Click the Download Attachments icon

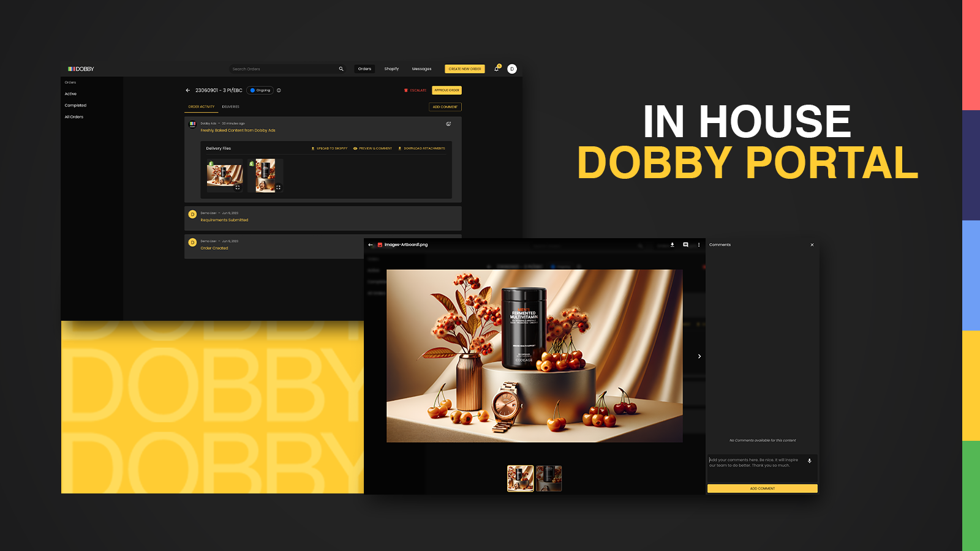point(399,148)
